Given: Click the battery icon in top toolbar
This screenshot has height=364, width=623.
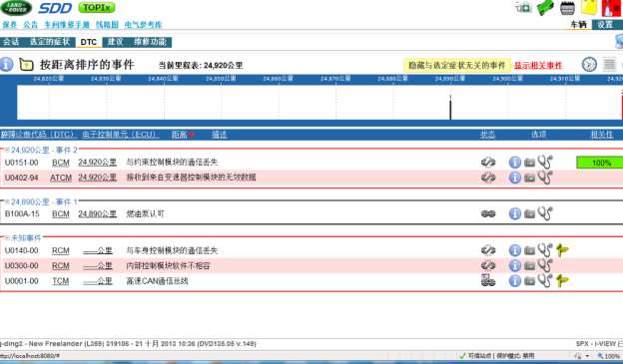Looking at the screenshot, I should (x=567, y=8).
